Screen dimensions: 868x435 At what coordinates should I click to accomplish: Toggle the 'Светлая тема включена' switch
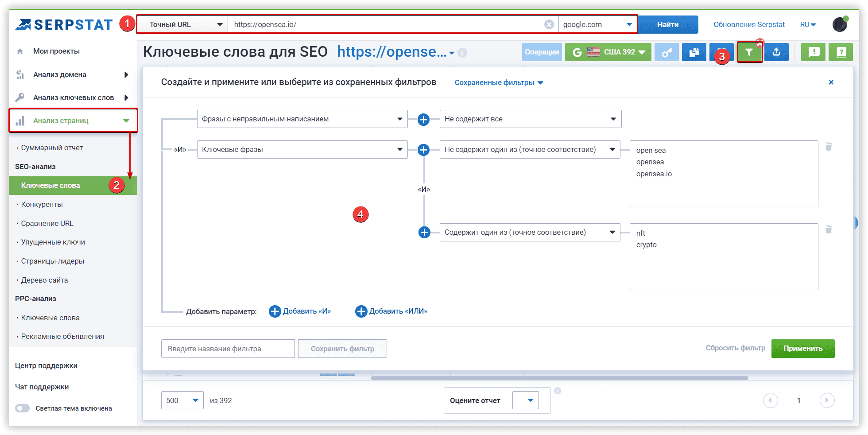pyautogui.click(x=22, y=408)
